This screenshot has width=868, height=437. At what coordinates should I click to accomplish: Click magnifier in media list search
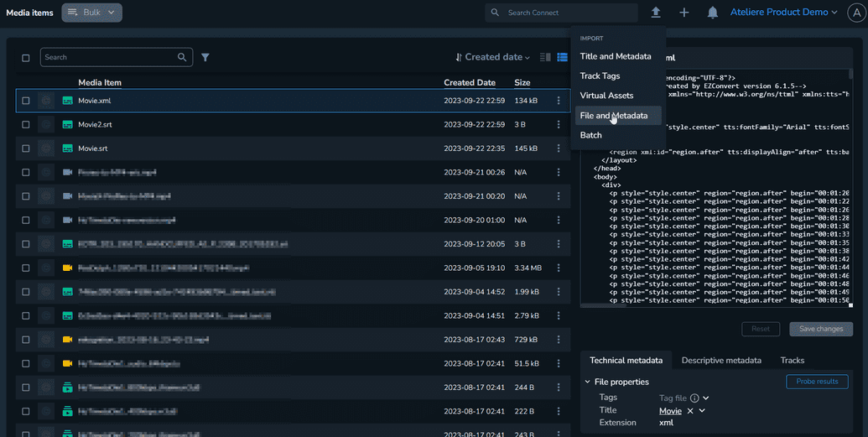[182, 57]
